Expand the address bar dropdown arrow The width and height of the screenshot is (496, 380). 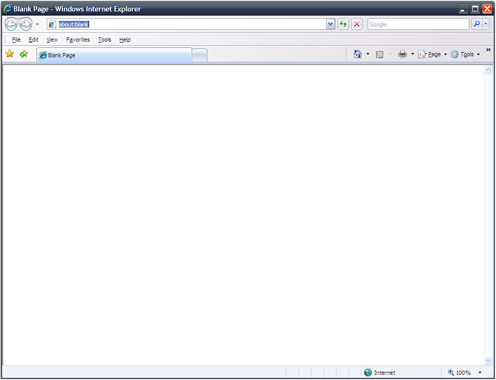330,24
